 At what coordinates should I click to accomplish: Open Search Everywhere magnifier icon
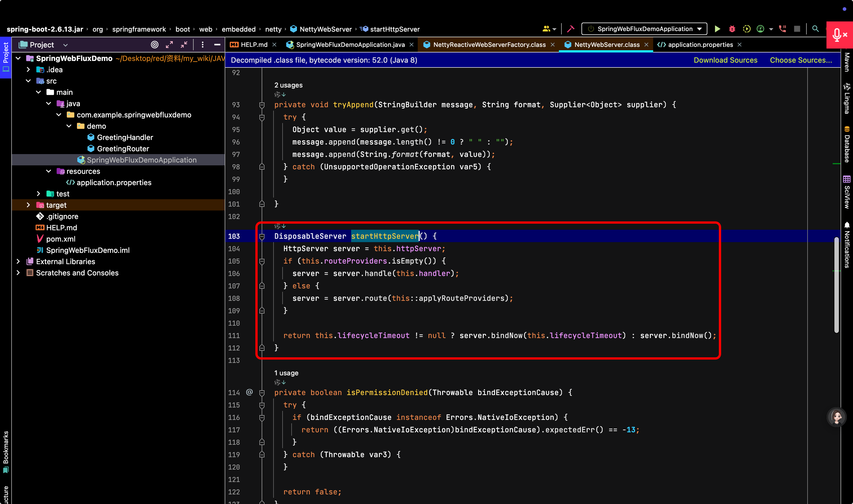tap(815, 29)
